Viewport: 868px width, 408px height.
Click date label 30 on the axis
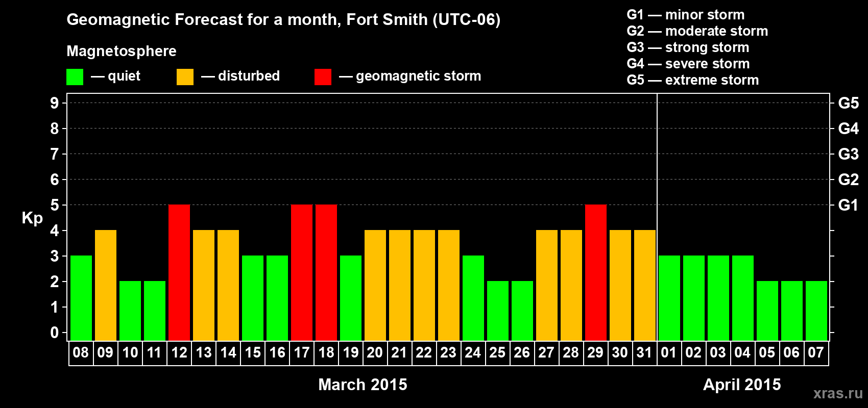(x=620, y=352)
